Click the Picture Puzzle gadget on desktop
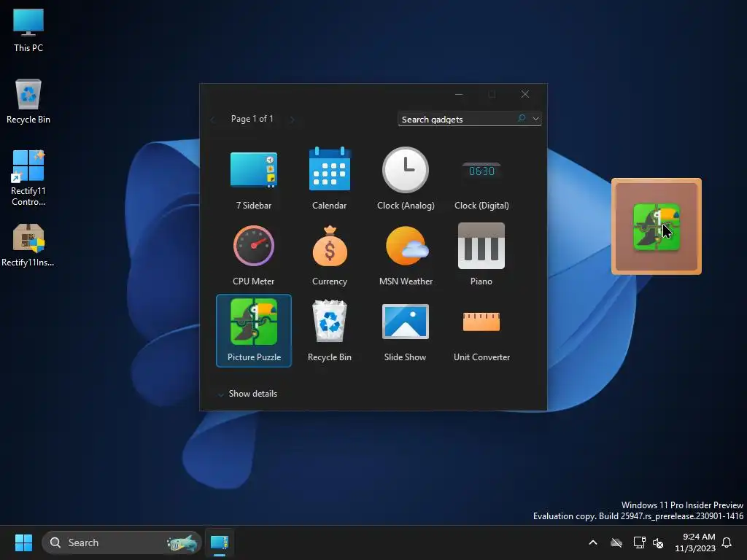 [656, 227]
